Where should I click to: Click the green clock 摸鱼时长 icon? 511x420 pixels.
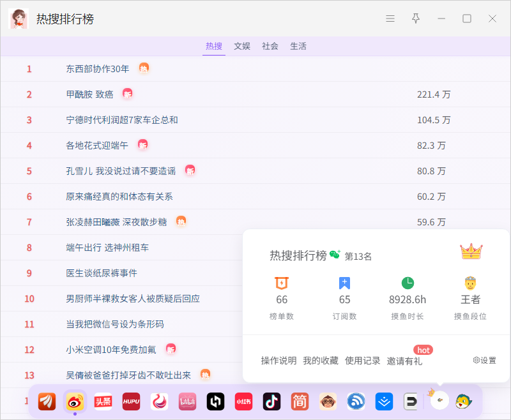pos(408,283)
